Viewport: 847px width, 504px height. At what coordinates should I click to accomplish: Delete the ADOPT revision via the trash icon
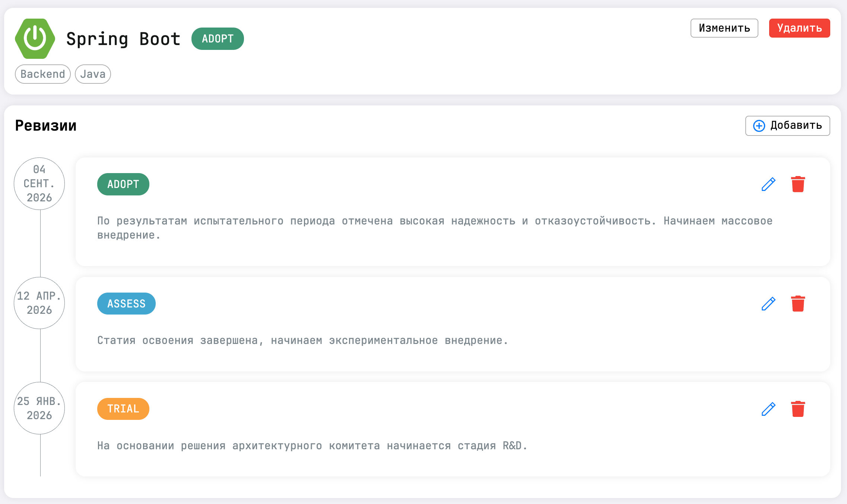tap(798, 184)
